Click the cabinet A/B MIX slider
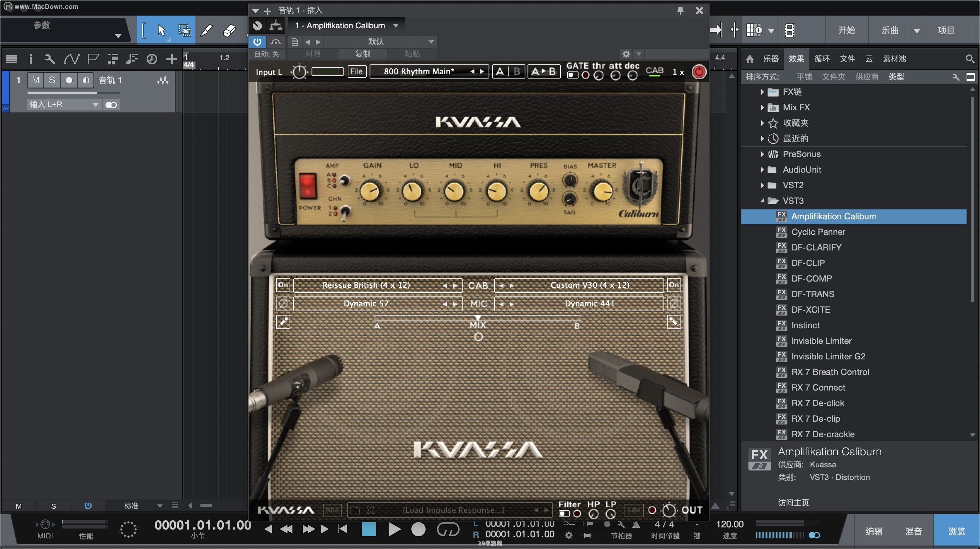The height and width of the screenshot is (549, 980). click(478, 317)
